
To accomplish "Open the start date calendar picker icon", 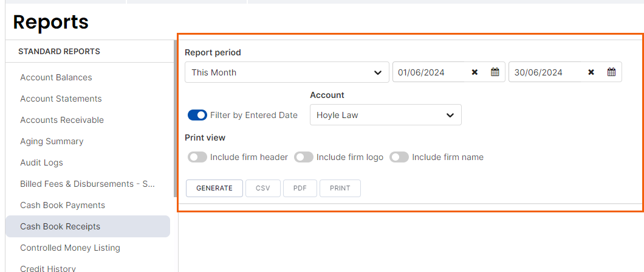I will 495,72.
